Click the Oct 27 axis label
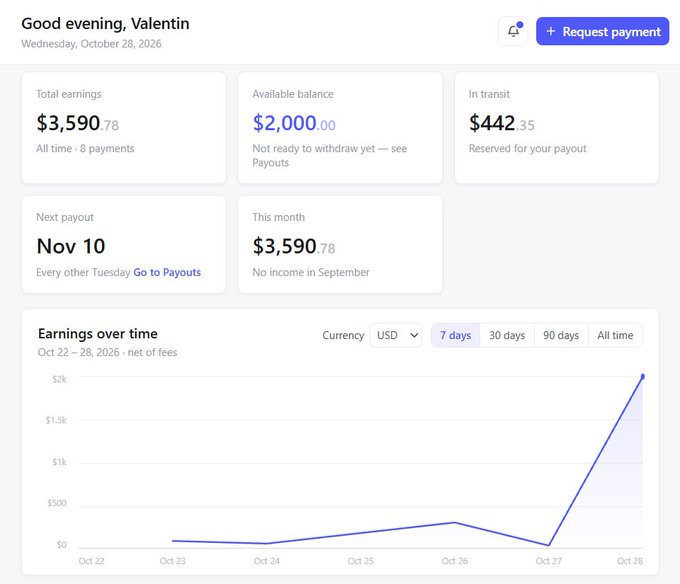 pos(549,561)
